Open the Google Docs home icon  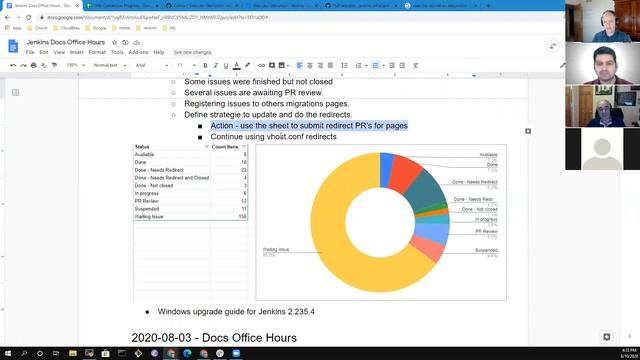(x=13, y=46)
